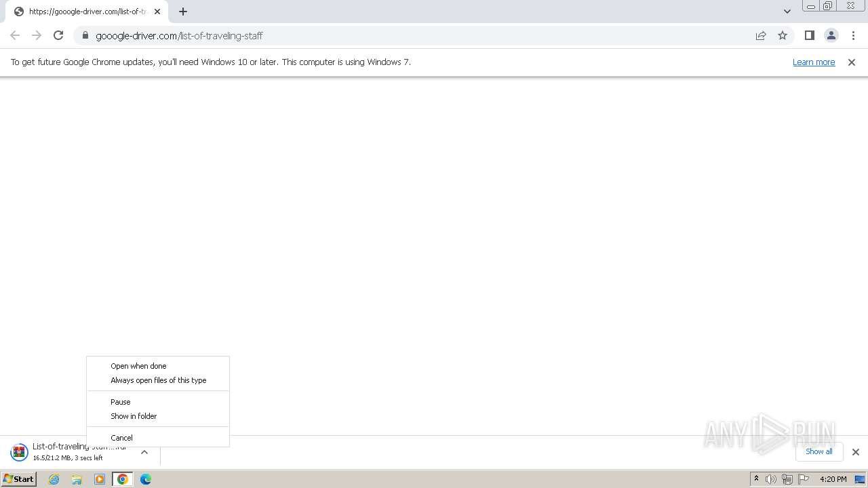Cancel the download from menu
The height and width of the screenshot is (488, 868).
[x=158, y=438]
